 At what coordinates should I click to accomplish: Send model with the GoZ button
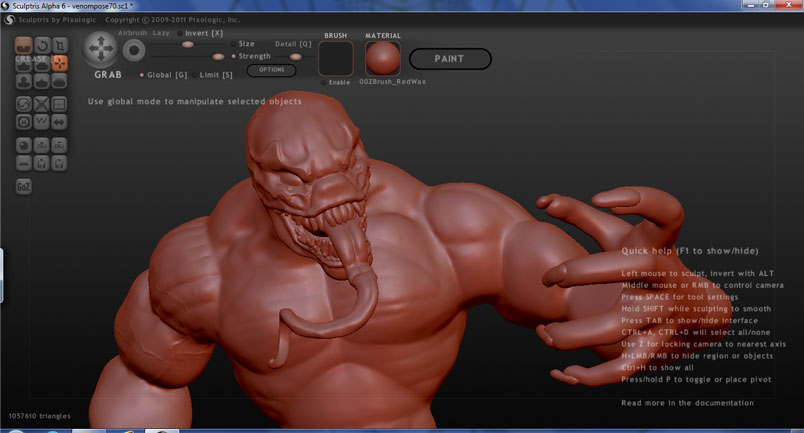(24, 187)
